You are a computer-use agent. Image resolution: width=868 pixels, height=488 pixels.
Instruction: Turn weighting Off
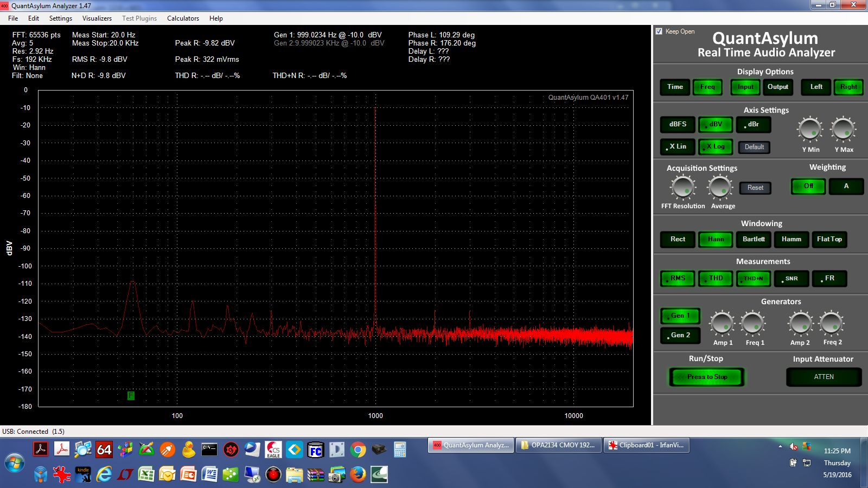point(808,186)
